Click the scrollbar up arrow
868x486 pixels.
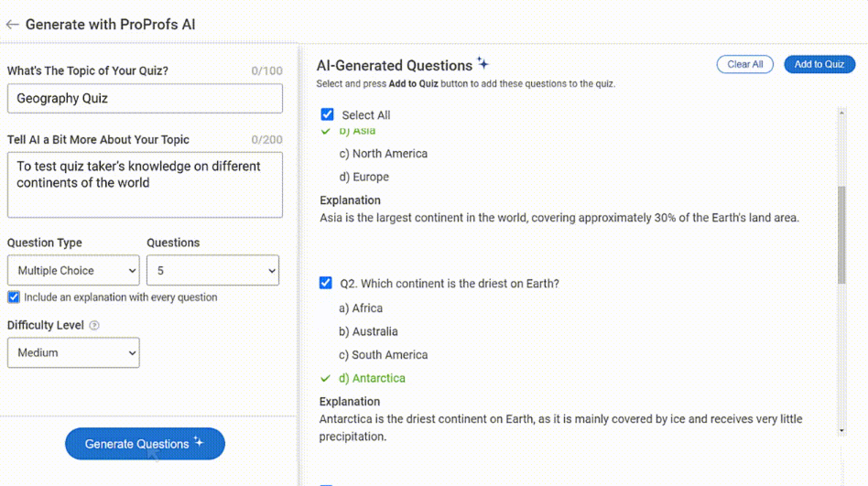[x=841, y=113]
